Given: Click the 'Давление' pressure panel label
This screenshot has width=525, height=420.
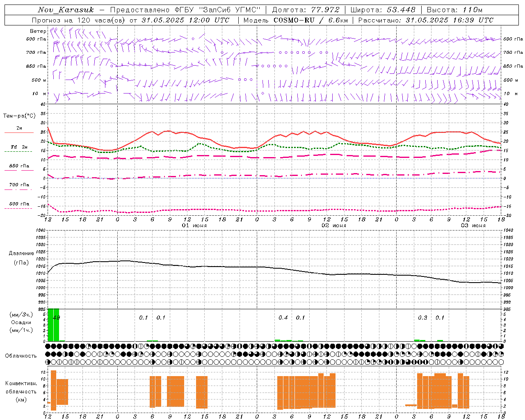Looking at the screenshot, I should pyautogui.click(x=21, y=253).
